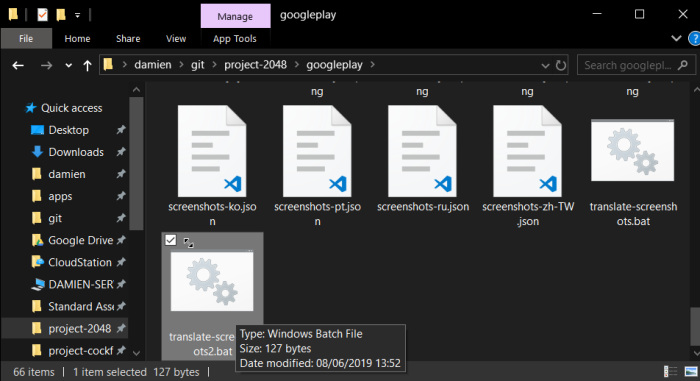Open Explorer help question mark

694,38
